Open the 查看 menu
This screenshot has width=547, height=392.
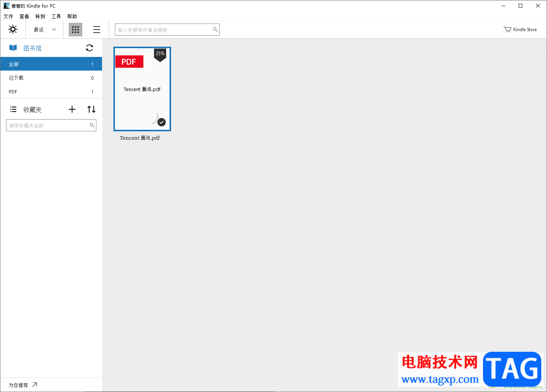point(24,16)
